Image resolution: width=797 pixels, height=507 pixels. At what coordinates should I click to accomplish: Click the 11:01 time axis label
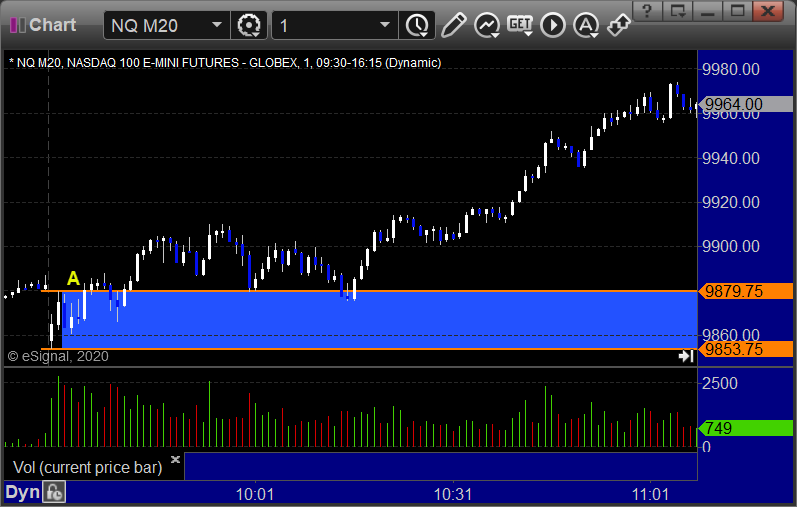point(651,494)
